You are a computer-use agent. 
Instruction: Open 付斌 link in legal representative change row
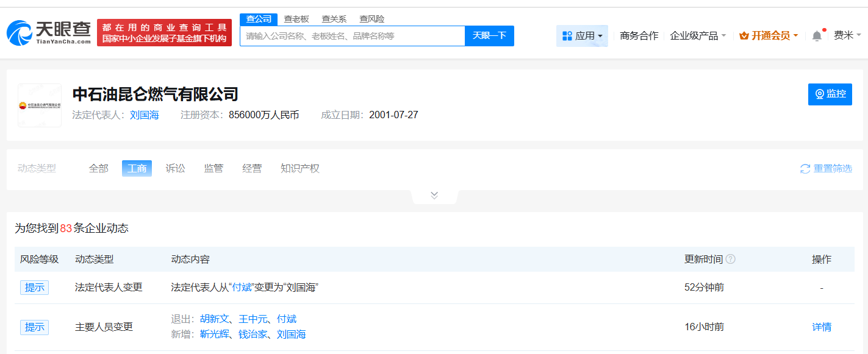click(242, 287)
